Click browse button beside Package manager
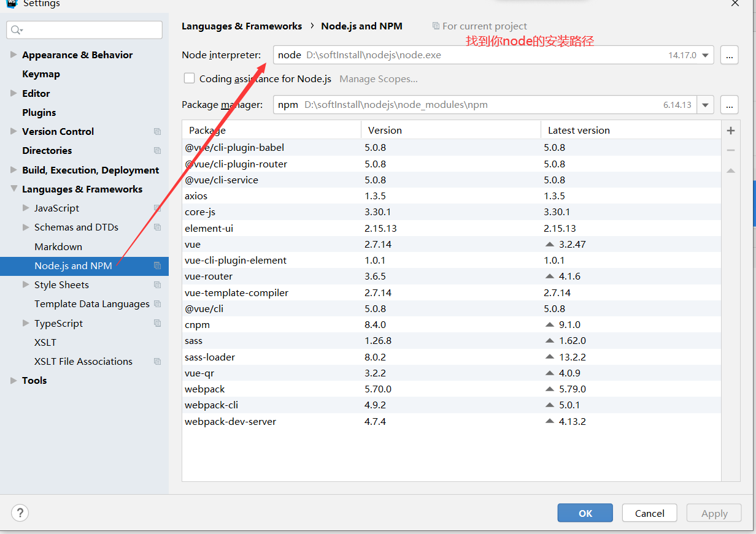Screen dimensions: 756x534 (729, 105)
